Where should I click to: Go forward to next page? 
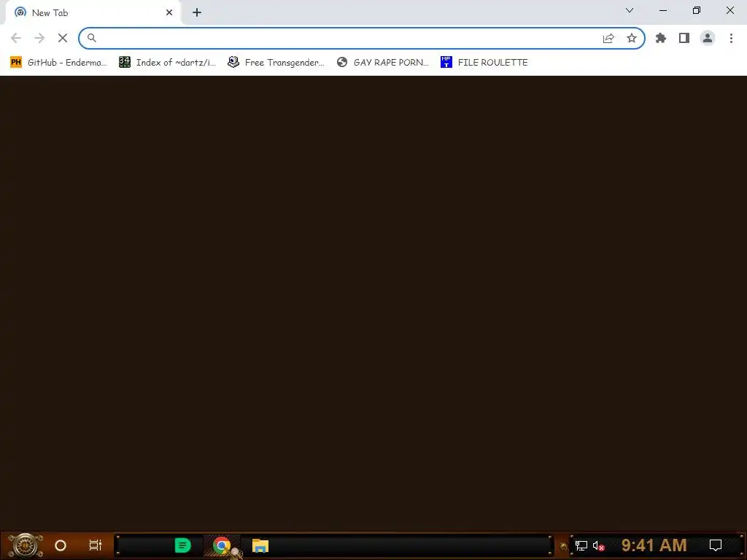(39, 38)
